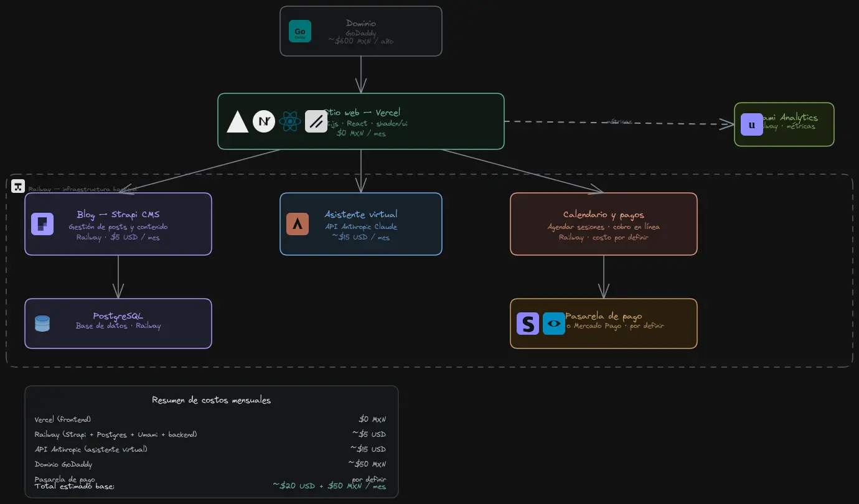859x504 pixels.
Task: Select "Railway · $5 USD / mes" text
Action: pyautogui.click(x=118, y=237)
